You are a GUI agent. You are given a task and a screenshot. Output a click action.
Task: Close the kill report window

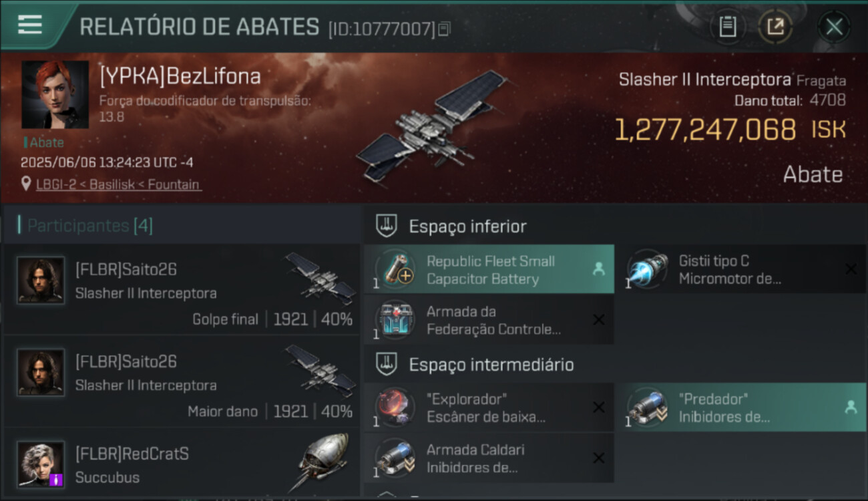pyautogui.click(x=834, y=27)
